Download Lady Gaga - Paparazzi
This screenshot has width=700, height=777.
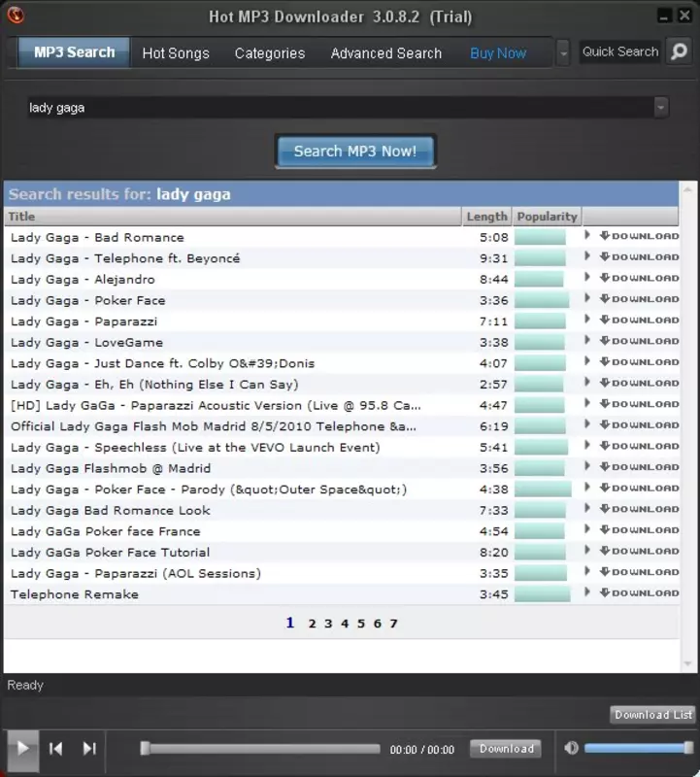coord(639,321)
